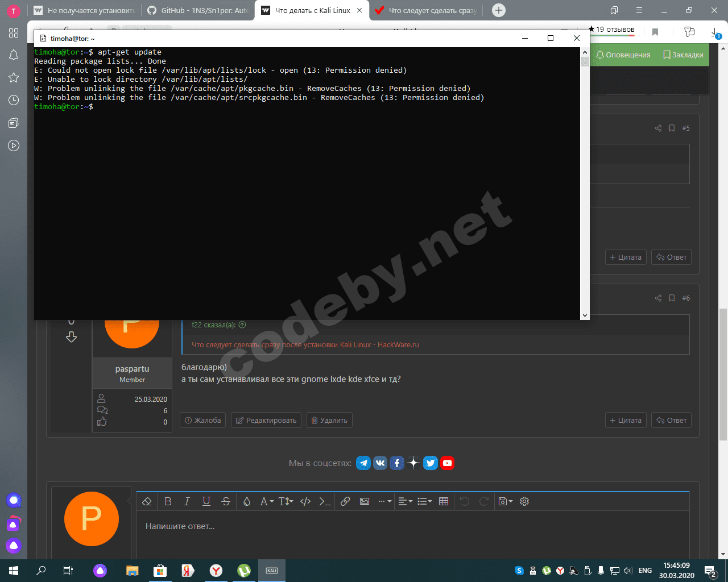Click the 'Напишите ответ...' reply field

click(412, 534)
